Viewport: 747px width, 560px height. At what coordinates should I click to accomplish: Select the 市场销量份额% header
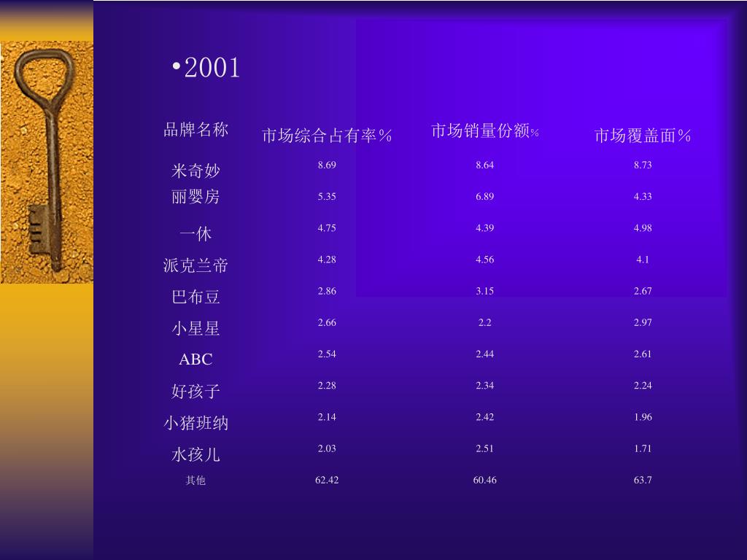(x=485, y=131)
